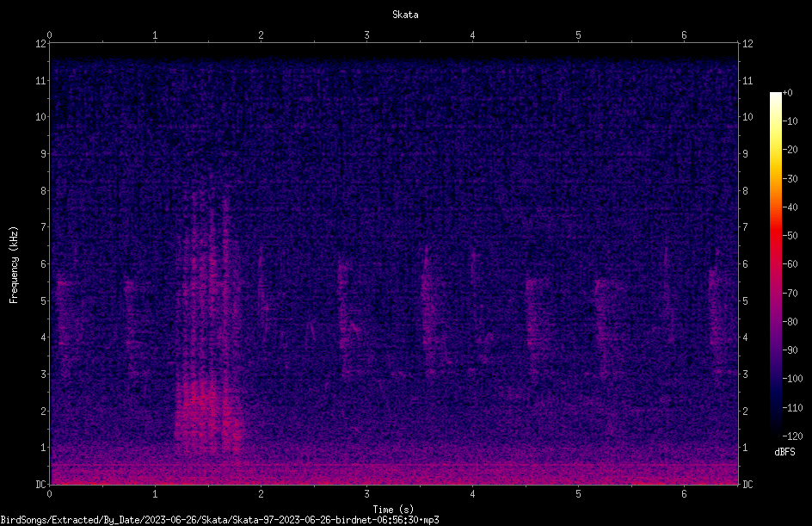This screenshot has width=812, height=526.
Task: Click the '-90' colorbar tick label
Action: [790, 350]
